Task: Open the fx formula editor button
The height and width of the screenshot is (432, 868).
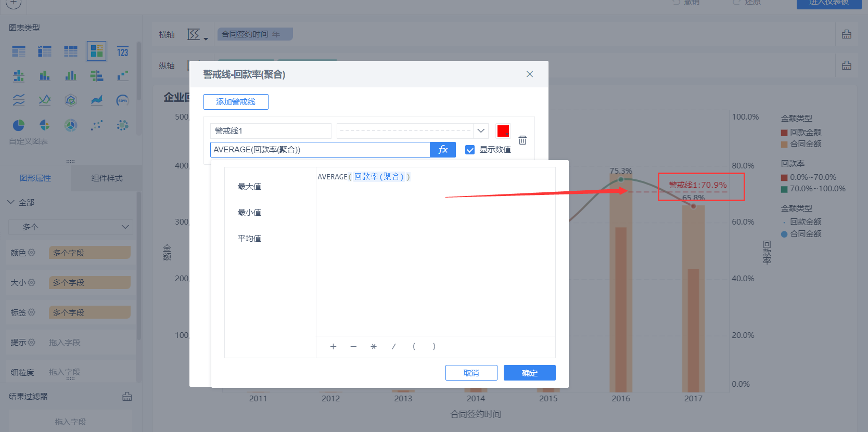Action: [443, 150]
